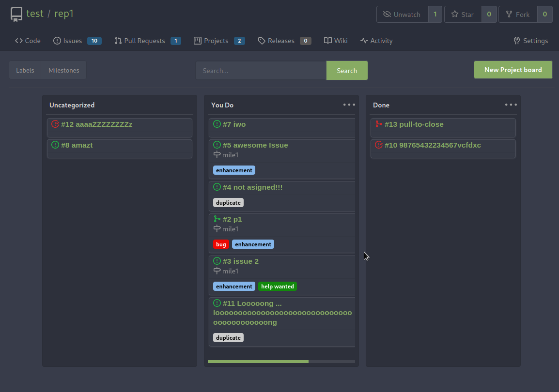Click the open-issue icon on #7 iwo
The width and height of the screenshot is (559, 392).
pyautogui.click(x=217, y=124)
